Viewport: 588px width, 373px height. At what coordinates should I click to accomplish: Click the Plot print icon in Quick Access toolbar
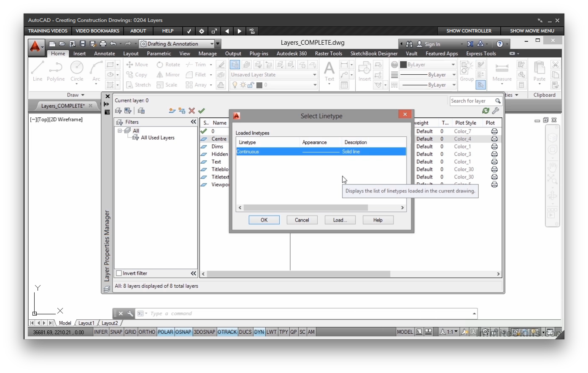(103, 43)
